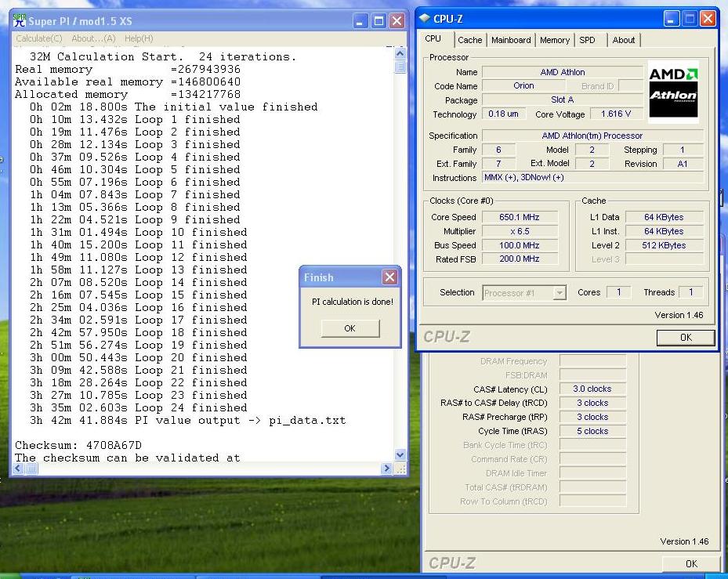This screenshot has width=728, height=579.
Task: Click OK in the background CPU-Z window
Action: [x=691, y=563]
